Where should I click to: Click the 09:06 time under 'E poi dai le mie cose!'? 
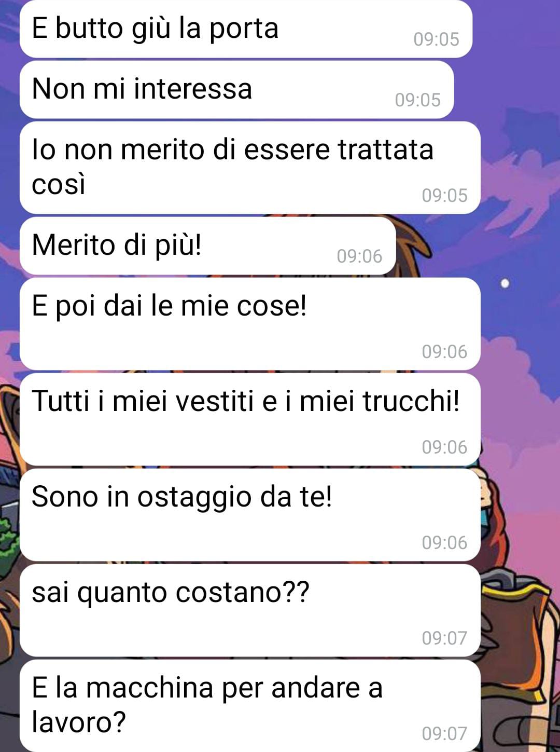coord(444,352)
